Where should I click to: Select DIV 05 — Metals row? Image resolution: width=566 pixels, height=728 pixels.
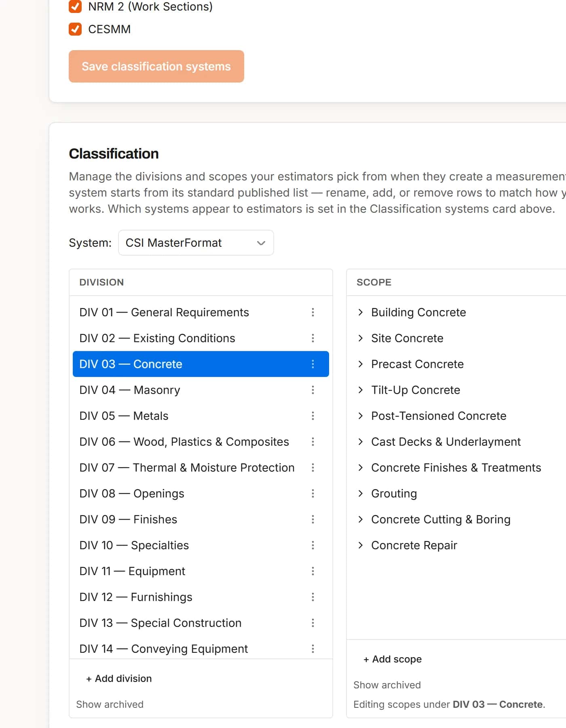point(201,416)
